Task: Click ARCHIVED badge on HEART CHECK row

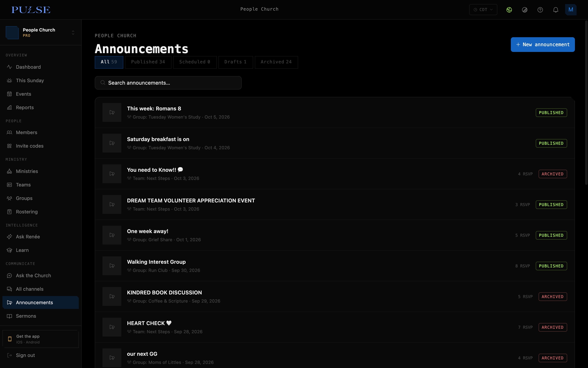Action: pos(552,327)
